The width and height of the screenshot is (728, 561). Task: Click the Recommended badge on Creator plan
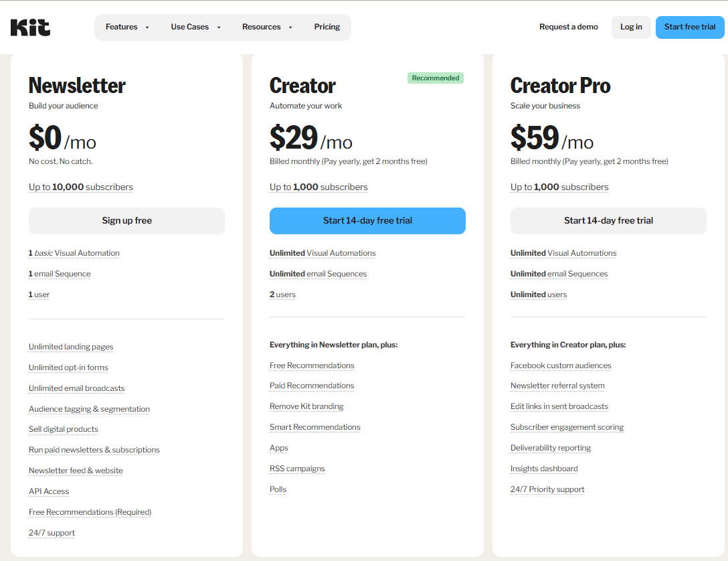pyautogui.click(x=435, y=78)
